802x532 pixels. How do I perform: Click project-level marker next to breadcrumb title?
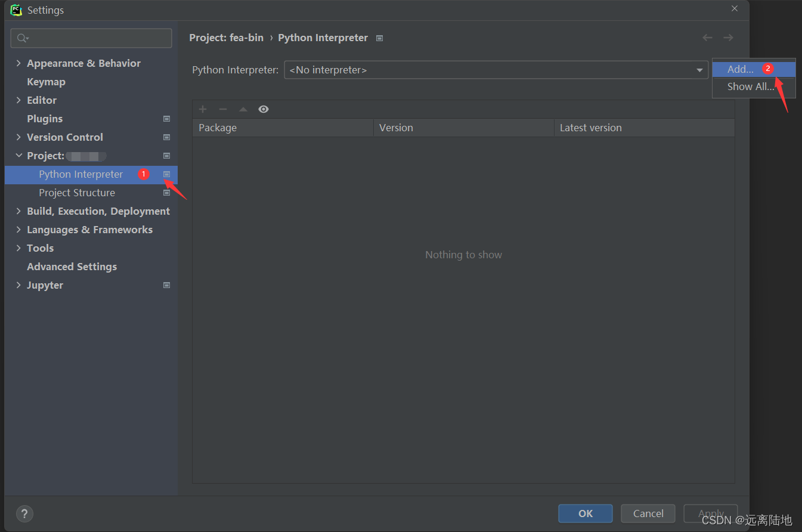pyautogui.click(x=380, y=38)
